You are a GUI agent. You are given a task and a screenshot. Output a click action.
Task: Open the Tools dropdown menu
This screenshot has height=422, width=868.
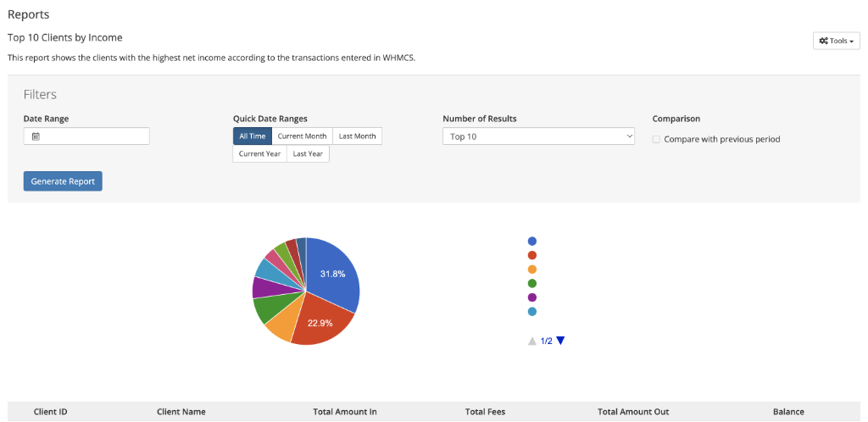click(x=836, y=41)
